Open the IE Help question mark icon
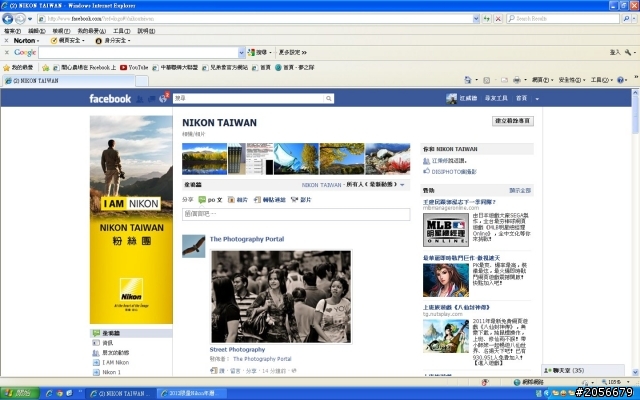640x400 pixels. tap(620, 80)
